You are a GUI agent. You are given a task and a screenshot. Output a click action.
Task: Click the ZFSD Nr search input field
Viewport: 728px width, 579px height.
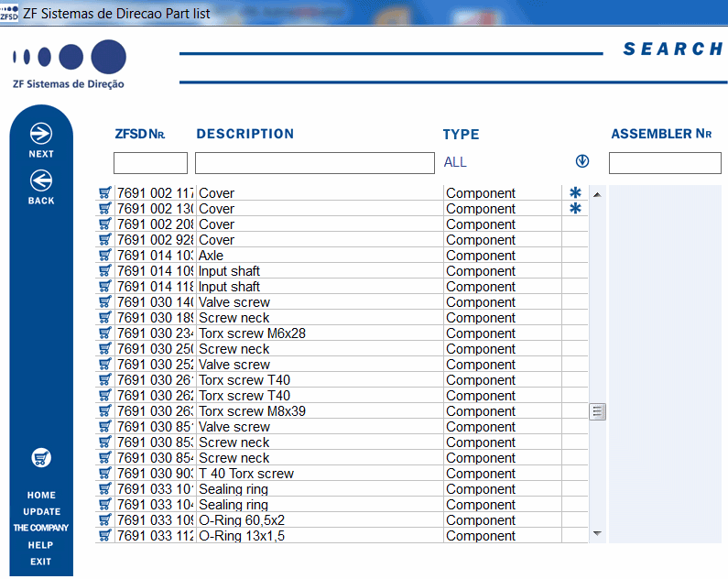(150, 163)
